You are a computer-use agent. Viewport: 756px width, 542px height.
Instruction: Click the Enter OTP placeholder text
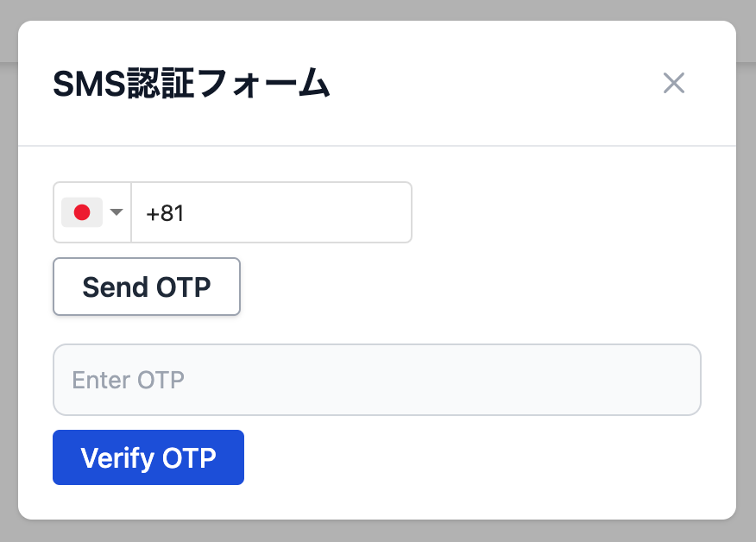click(x=129, y=380)
